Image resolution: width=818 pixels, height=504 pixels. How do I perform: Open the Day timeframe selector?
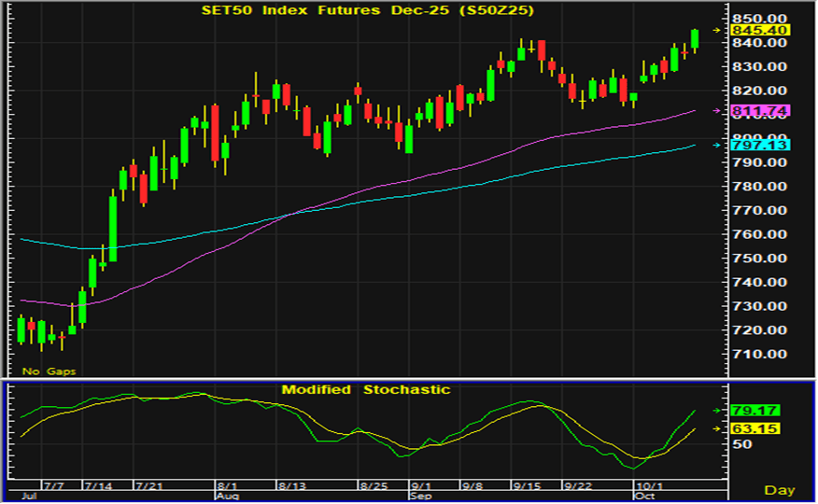[779, 490]
